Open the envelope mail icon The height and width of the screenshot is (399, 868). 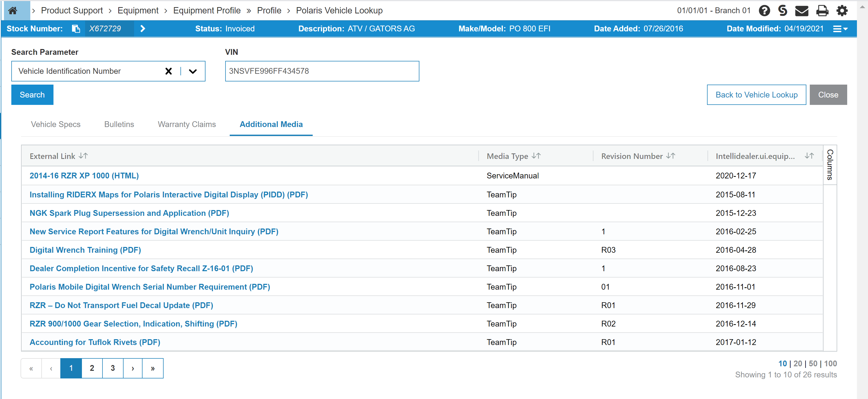(802, 11)
